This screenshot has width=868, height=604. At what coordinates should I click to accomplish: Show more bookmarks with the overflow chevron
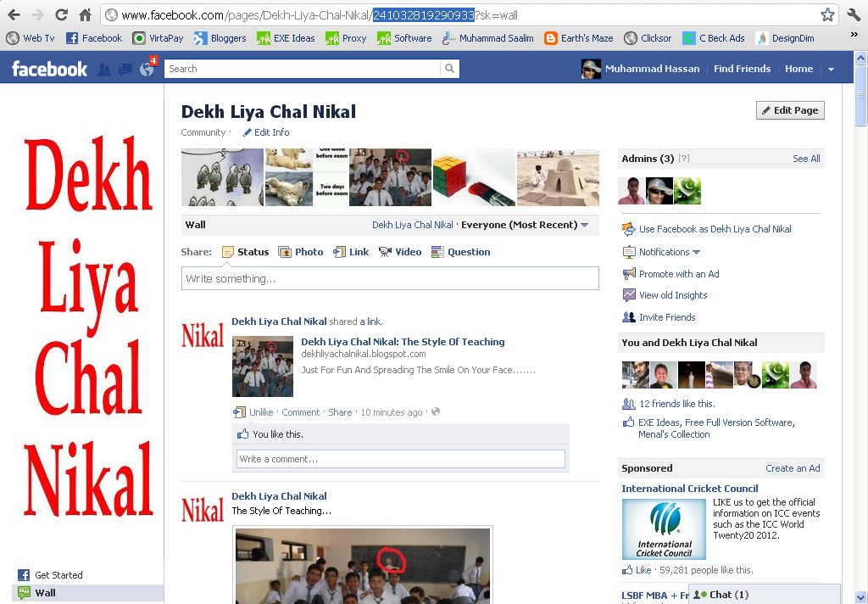point(854,36)
